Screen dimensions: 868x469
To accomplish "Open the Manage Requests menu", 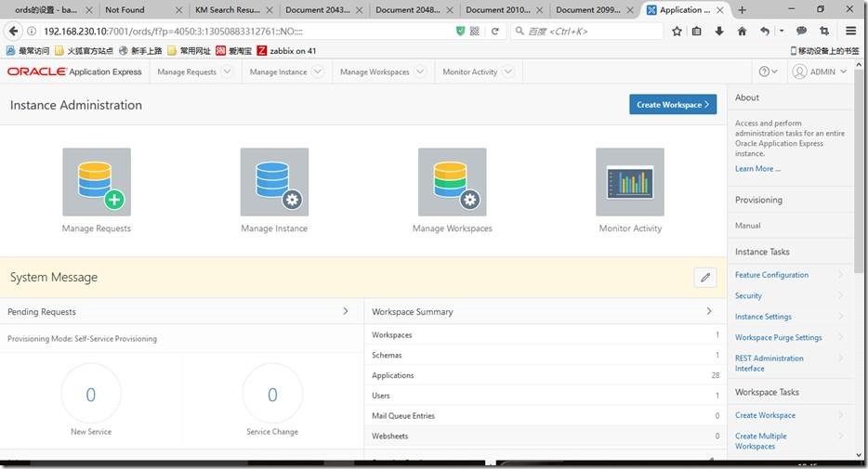I will point(187,72).
